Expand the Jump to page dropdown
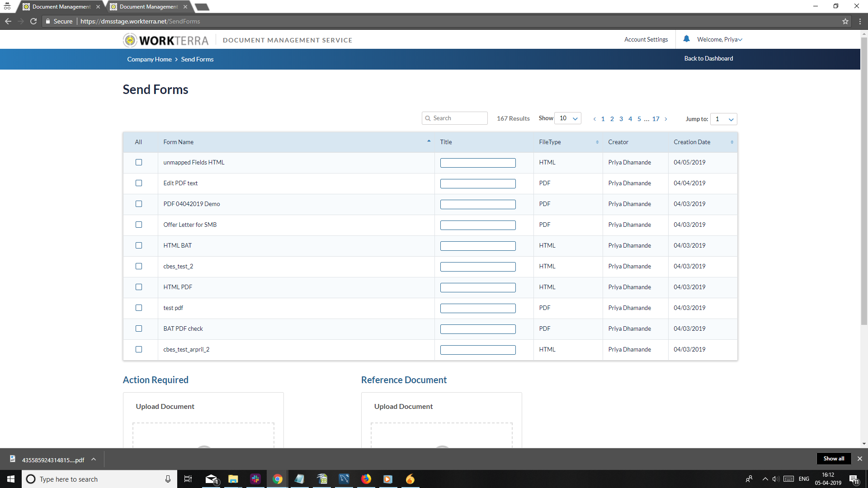The image size is (868, 488). coord(723,119)
